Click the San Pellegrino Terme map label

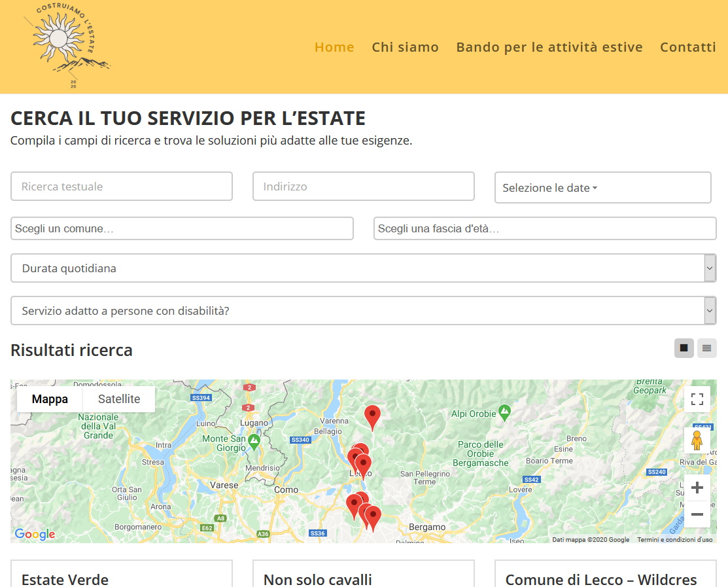(x=425, y=478)
